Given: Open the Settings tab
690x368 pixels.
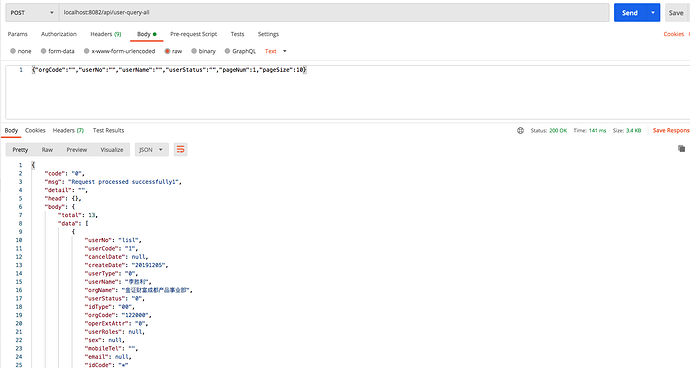Looking at the screenshot, I should pos(268,34).
